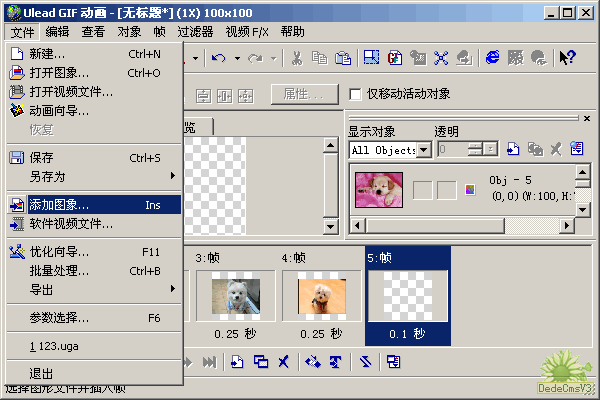Open the 文件 menu
This screenshot has width=600, height=400.
click(22, 32)
